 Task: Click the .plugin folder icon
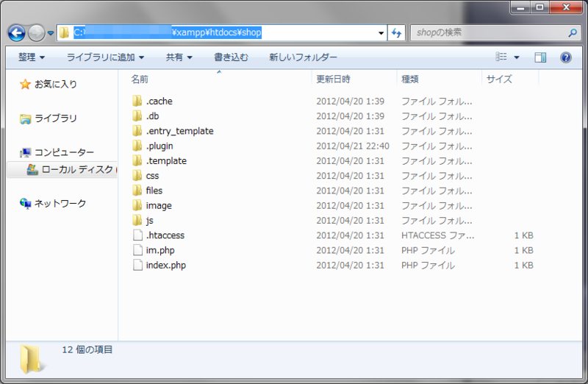click(x=137, y=146)
